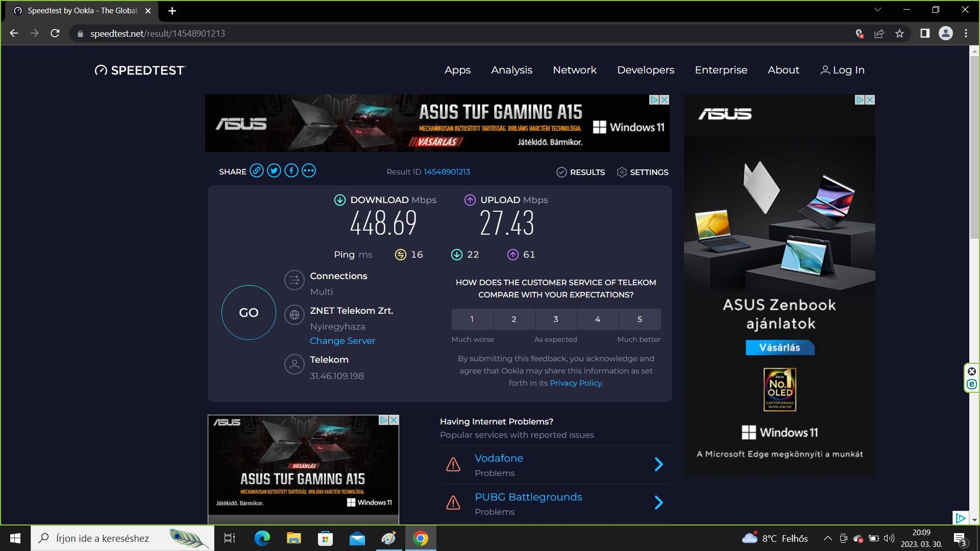Viewport: 980px width, 551px height.
Task: Click the AdChoices icon on top banner
Action: [x=654, y=100]
